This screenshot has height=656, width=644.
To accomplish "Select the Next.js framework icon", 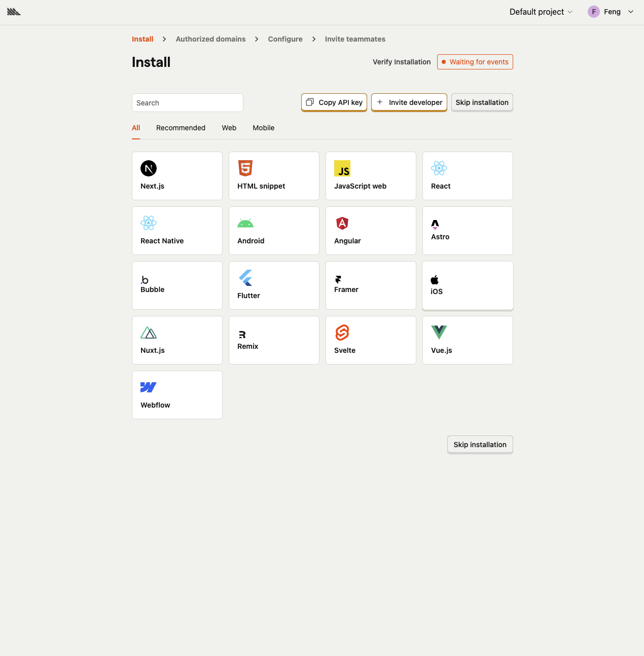I will tap(149, 168).
